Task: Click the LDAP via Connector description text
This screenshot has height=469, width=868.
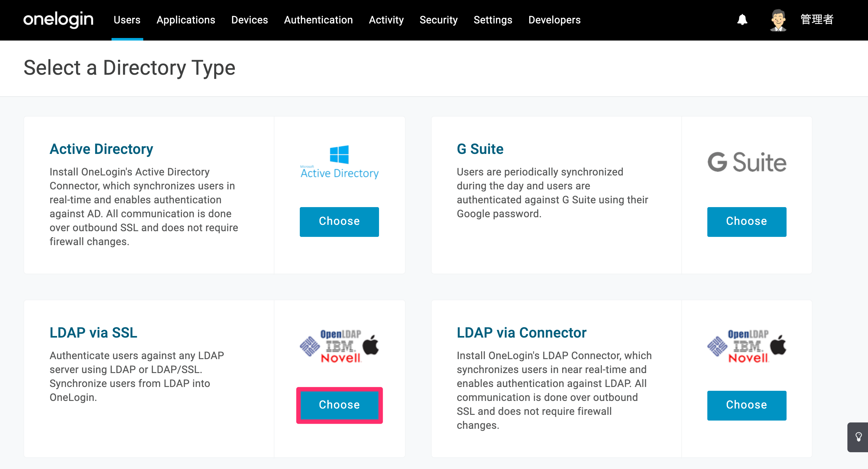Action: click(554, 390)
